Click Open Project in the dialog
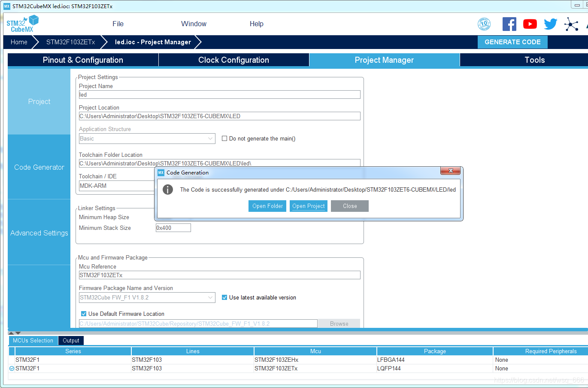 [x=309, y=206]
